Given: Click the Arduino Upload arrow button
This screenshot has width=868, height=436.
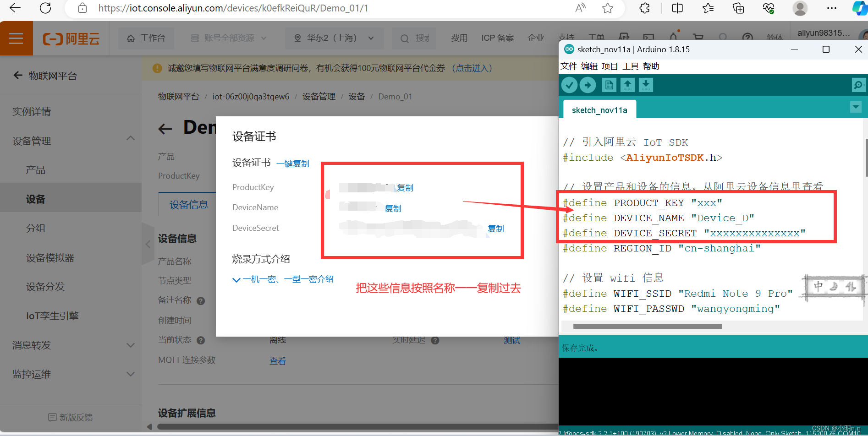Looking at the screenshot, I should tap(588, 85).
